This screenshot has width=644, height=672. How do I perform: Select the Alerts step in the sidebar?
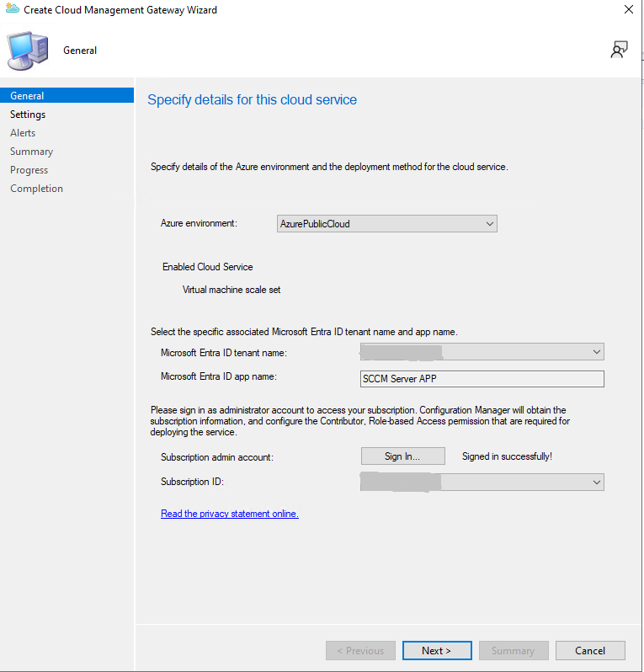[23, 133]
